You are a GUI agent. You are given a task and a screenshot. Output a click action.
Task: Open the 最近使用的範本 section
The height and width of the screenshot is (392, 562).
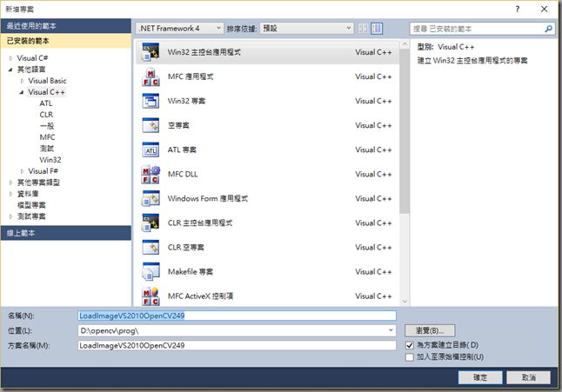(x=66, y=26)
